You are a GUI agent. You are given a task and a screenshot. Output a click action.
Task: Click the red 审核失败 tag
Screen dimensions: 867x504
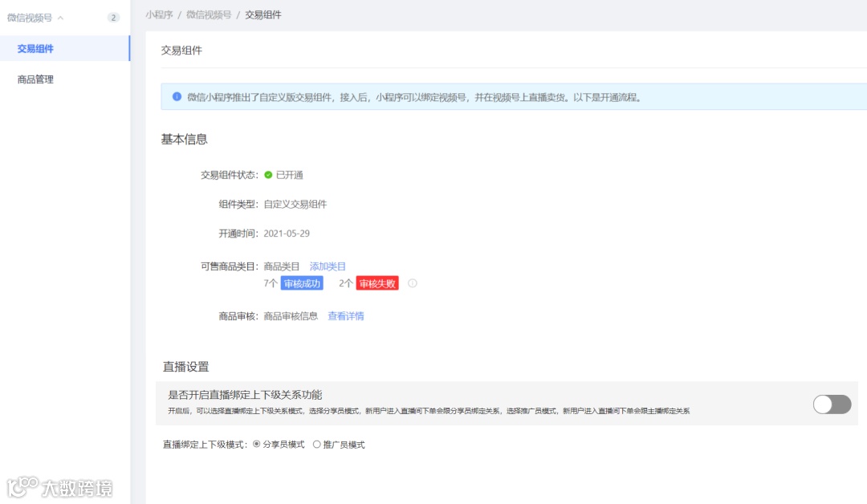[x=377, y=283]
